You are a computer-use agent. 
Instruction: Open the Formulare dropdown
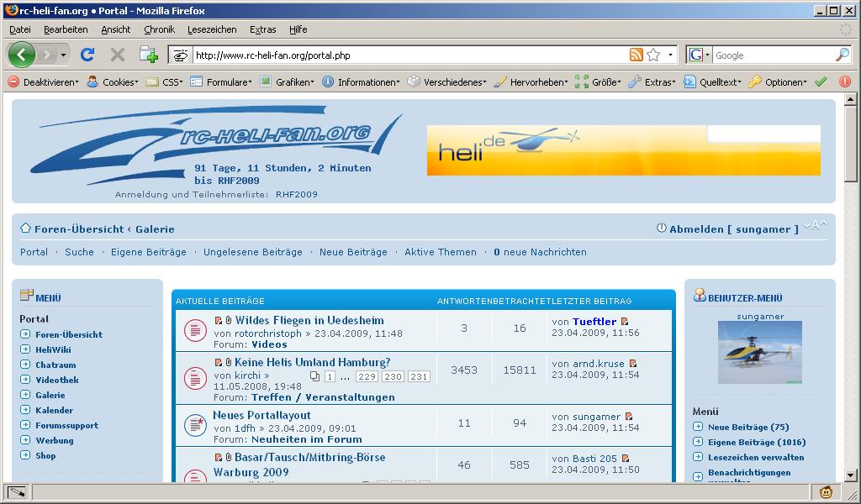pos(221,81)
